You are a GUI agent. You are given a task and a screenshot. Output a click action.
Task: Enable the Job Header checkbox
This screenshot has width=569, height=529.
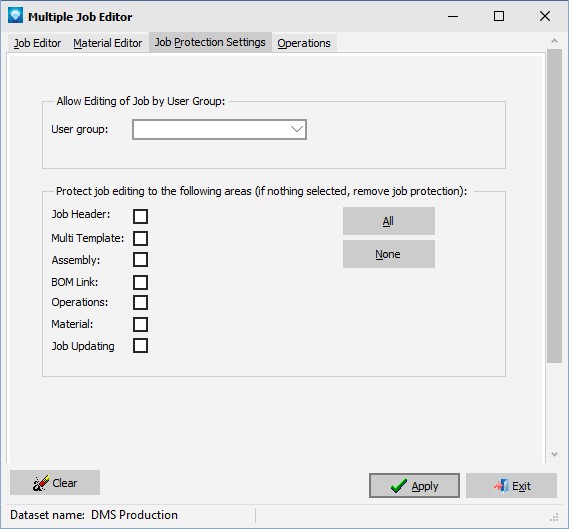(x=140, y=216)
